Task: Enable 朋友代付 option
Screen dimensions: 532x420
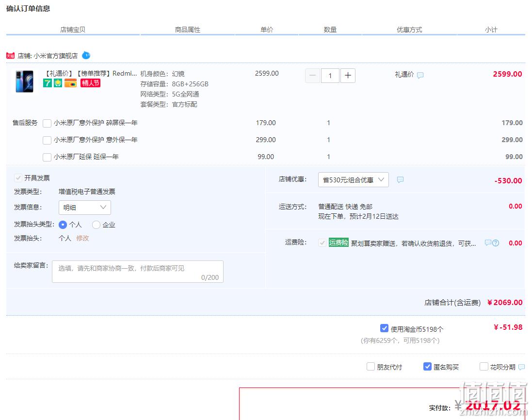Action: pyautogui.click(x=371, y=366)
